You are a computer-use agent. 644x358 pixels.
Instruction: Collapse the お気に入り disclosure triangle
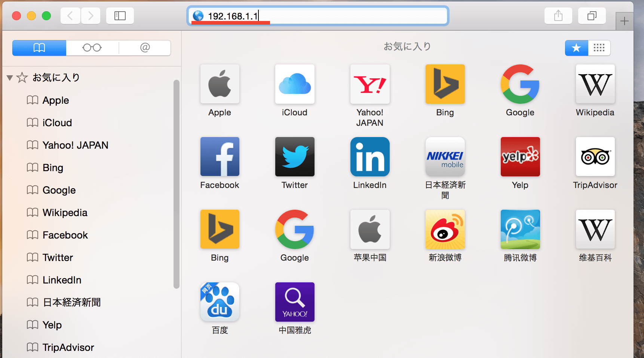10,78
